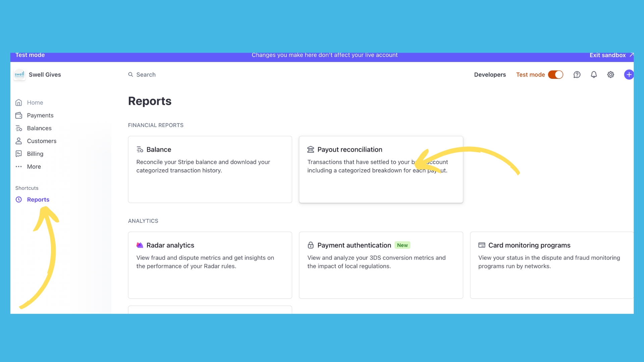Click the Payout reconciliation icon
This screenshot has width=644, height=362.
point(311,149)
